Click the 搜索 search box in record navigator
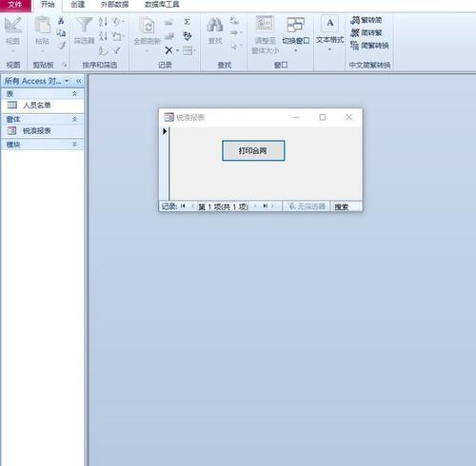The height and width of the screenshot is (466, 476). 346,206
